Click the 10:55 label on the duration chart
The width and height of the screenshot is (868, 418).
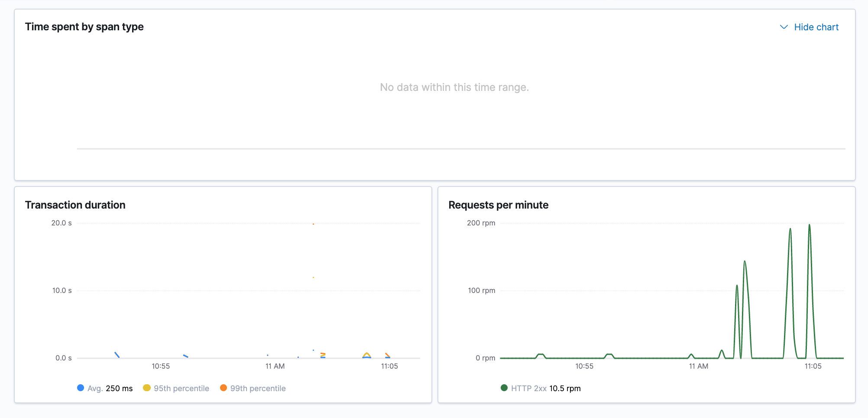tap(161, 366)
